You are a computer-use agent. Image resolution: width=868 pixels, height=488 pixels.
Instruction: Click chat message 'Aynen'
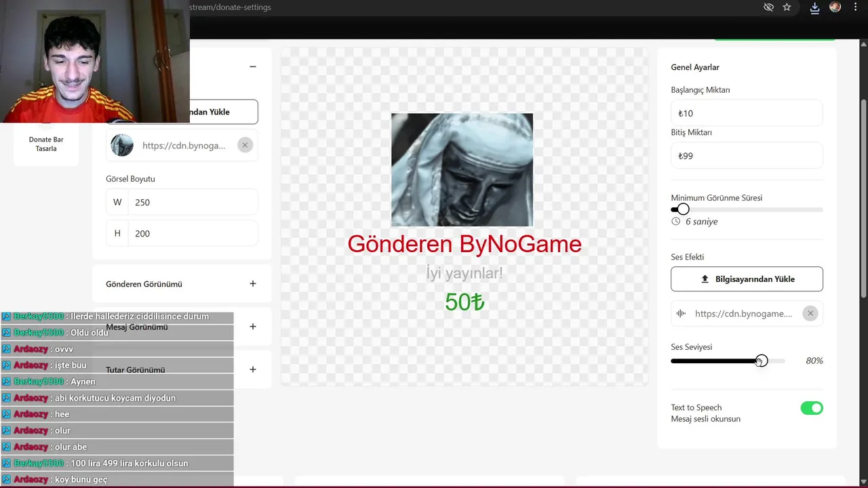pos(83,382)
